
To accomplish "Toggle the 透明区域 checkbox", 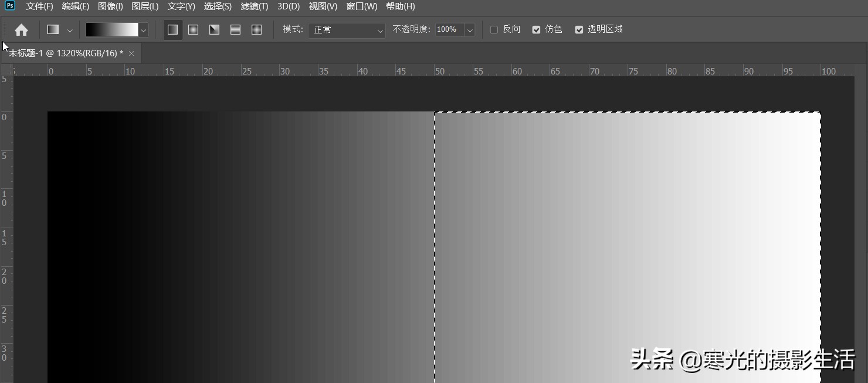I will point(579,29).
